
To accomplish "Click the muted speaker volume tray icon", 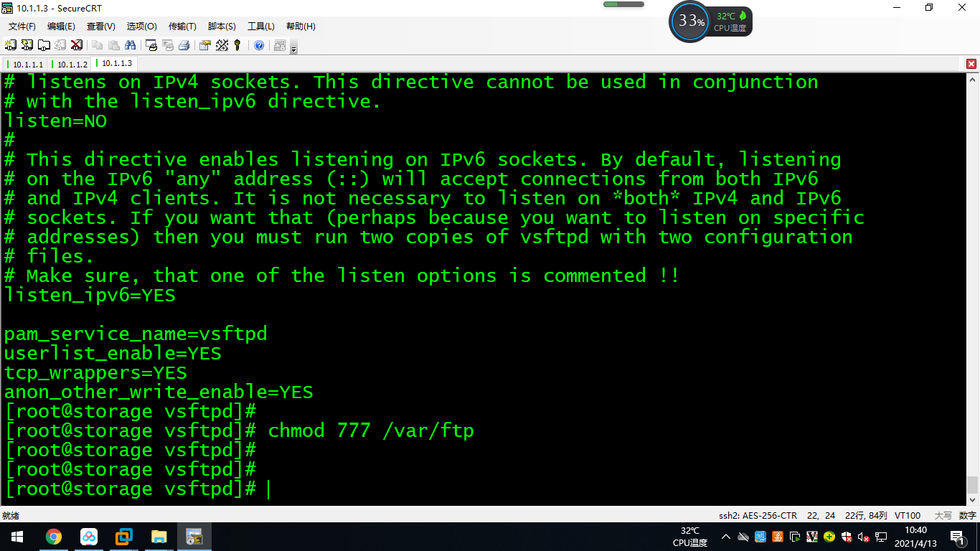I will point(864,537).
